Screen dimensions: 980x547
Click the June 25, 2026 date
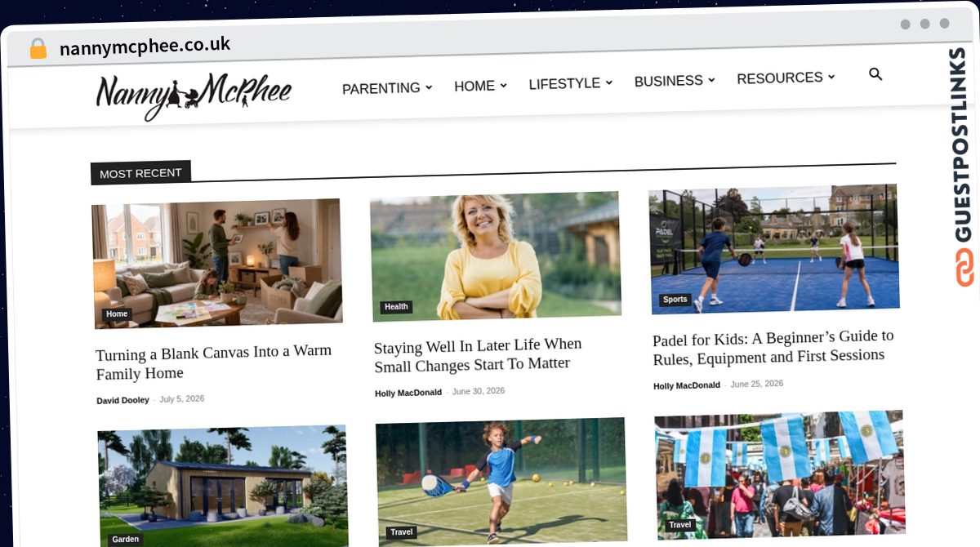tap(757, 384)
